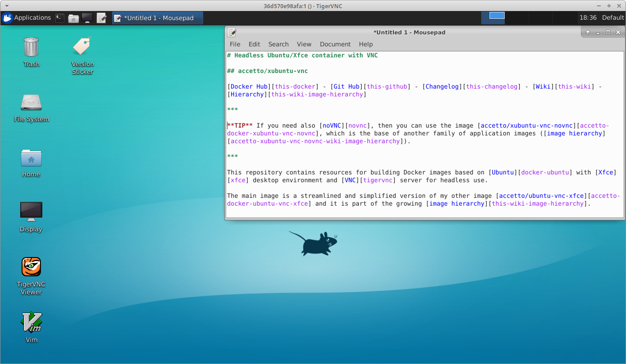626x364 pixels.
Task: Click 'accetto-xubuntu-vnc-novnc-wiki-image-hierarchy' reference text
Action: (x=315, y=141)
